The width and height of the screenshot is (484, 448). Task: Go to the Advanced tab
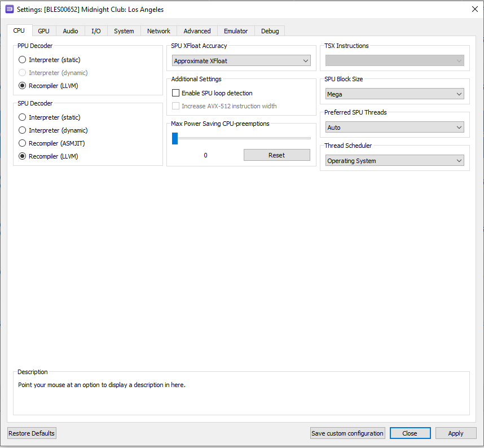[197, 31]
